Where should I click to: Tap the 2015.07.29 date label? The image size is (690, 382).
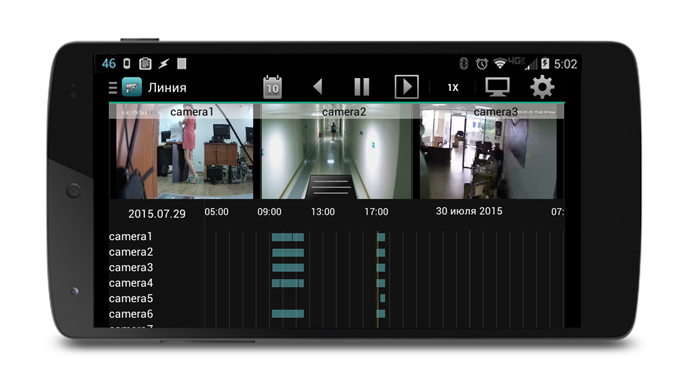point(157,214)
